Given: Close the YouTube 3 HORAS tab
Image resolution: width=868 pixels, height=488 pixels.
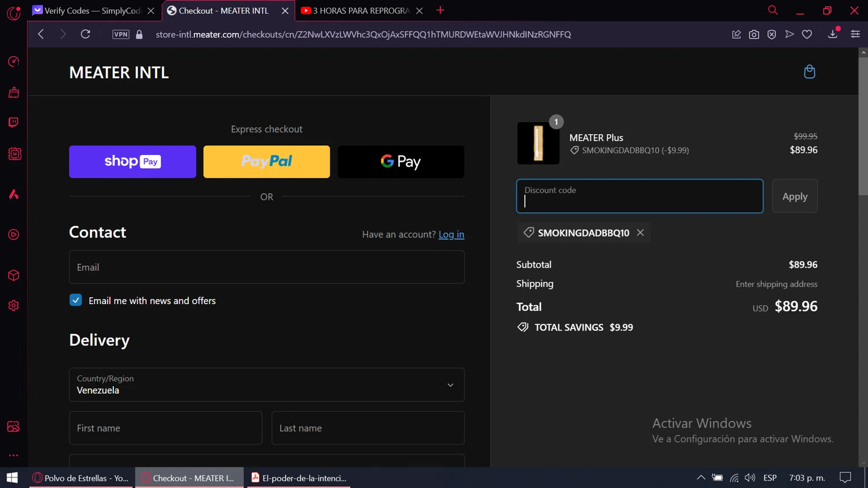Looking at the screenshot, I should pos(420,10).
